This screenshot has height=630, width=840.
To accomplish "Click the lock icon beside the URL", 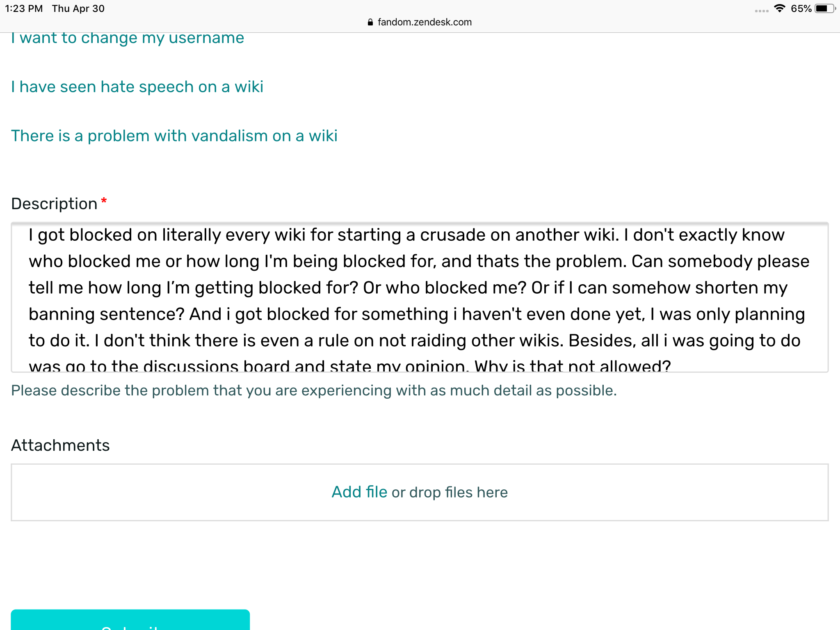I will (x=370, y=22).
